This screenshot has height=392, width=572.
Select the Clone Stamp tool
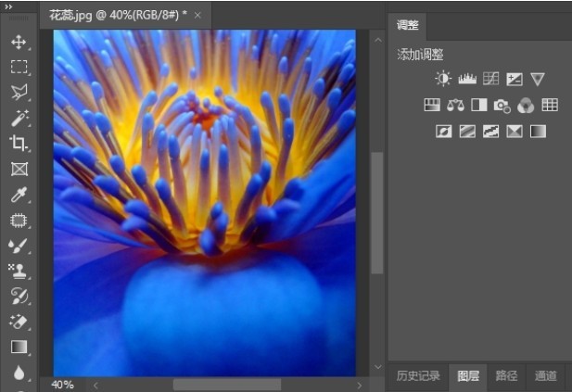[x=18, y=271]
